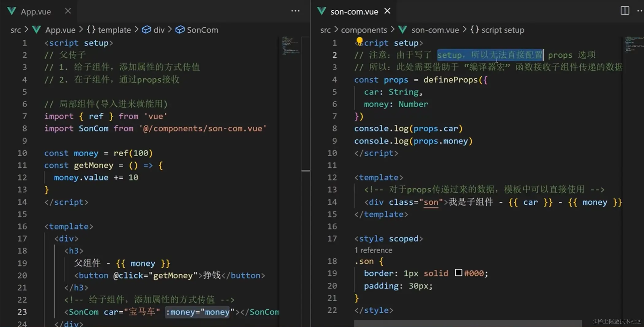
Task: Click the left editor minimap preview
Action: (x=290, y=46)
